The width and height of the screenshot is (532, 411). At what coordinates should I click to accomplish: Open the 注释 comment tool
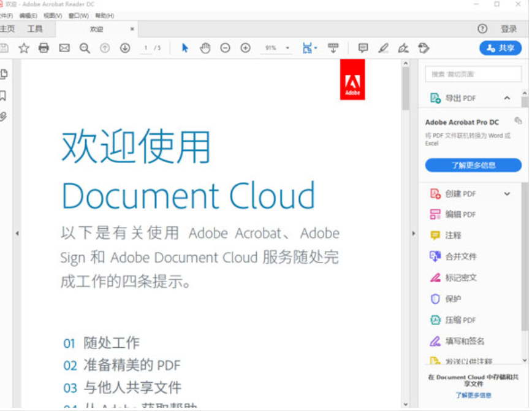pos(446,236)
